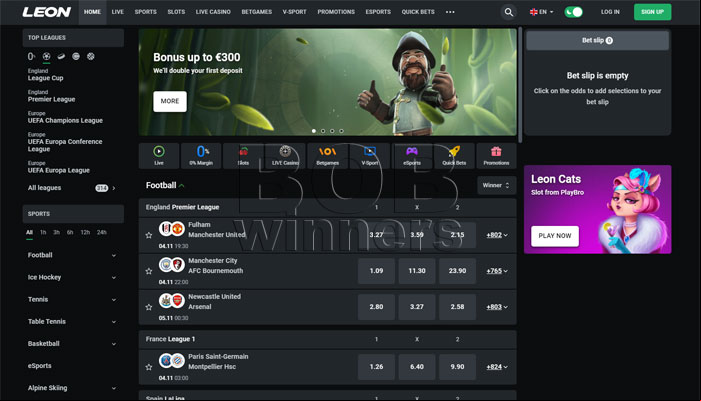Bet on odds 11.30 draw Manchester City match

point(417,271)
